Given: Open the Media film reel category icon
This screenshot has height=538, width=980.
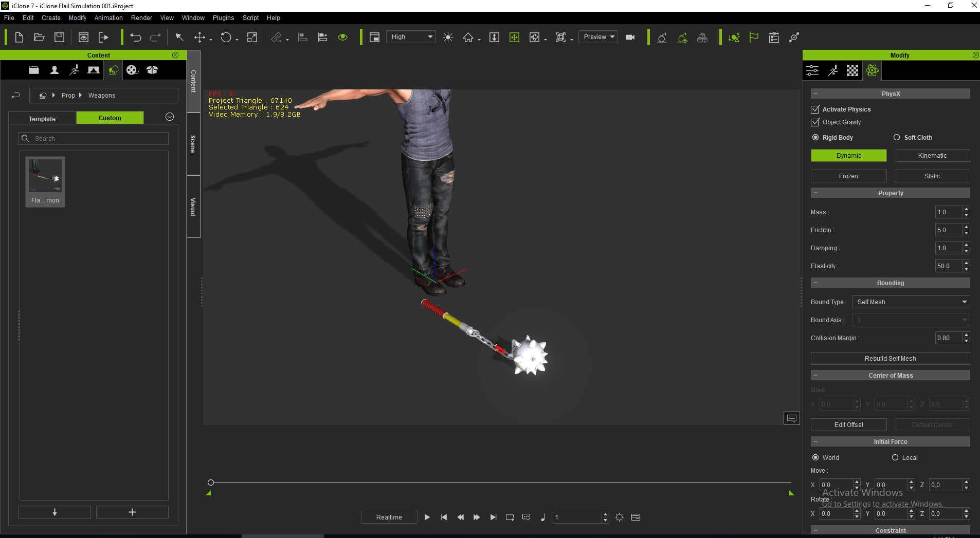Looking at the screenshot, I should [x=133, y=70].
